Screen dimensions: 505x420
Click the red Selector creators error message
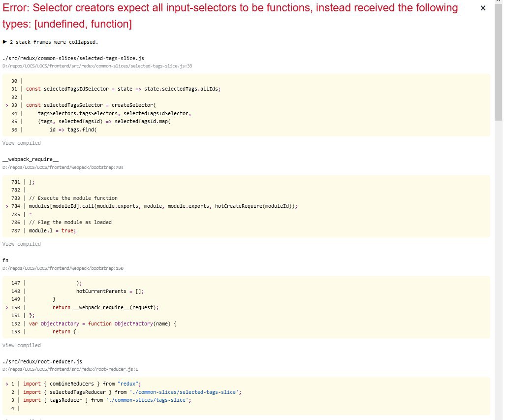point(230,16)
